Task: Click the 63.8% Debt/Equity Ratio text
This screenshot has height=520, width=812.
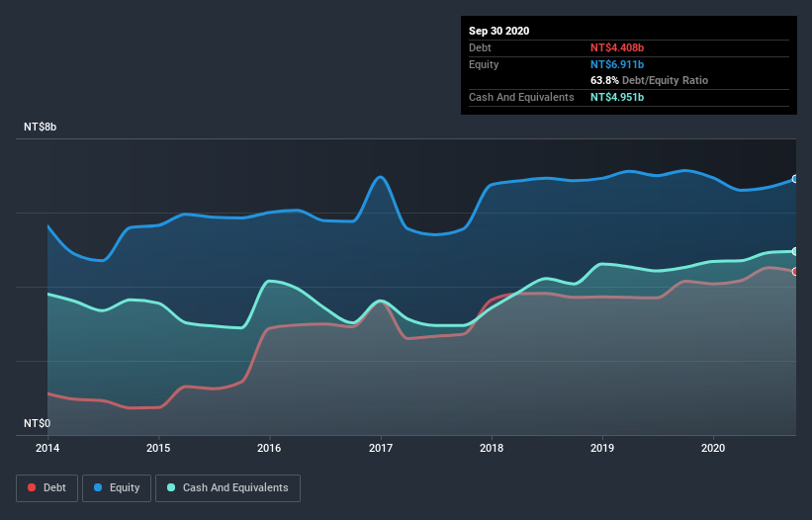Action: coord(650,81)
